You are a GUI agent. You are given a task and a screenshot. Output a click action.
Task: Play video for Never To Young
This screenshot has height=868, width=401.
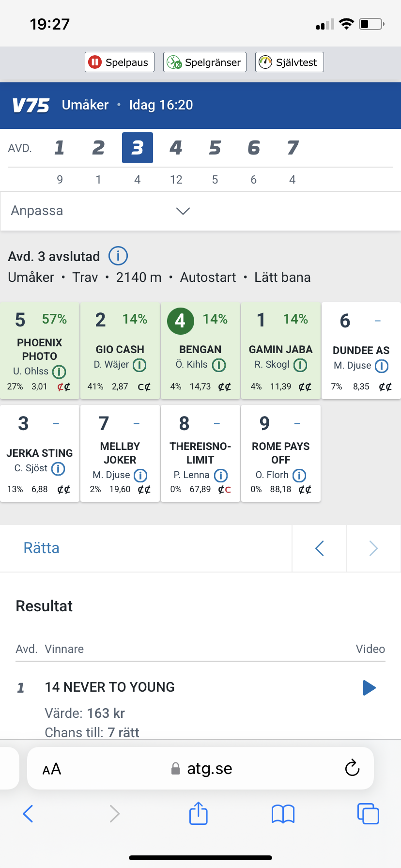point(369,687)
